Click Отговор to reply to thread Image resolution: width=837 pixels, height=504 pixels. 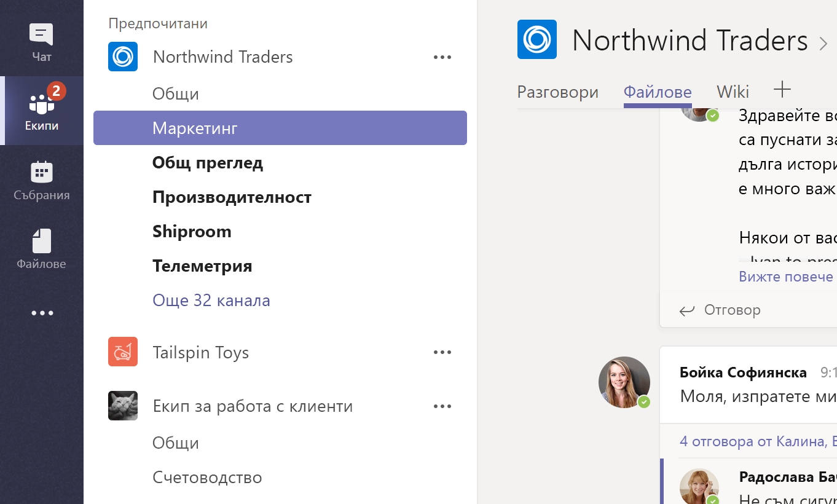(720, 310)
